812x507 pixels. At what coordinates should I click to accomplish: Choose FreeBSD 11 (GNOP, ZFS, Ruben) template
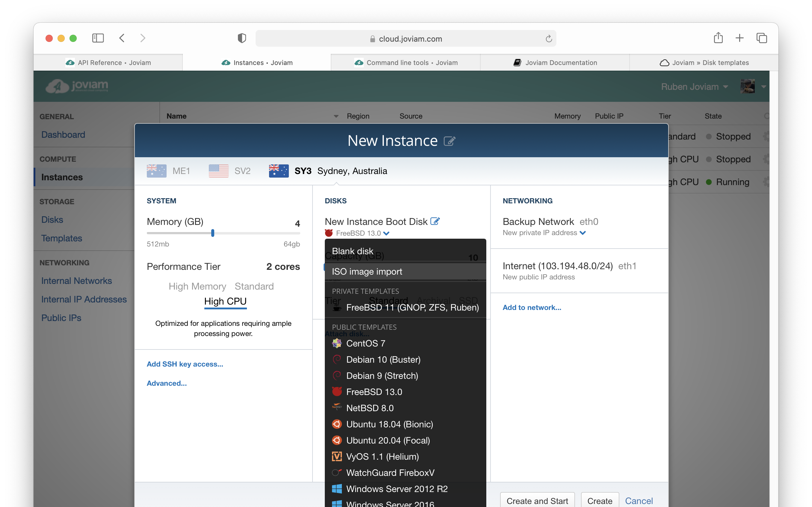tap(405, 308)
